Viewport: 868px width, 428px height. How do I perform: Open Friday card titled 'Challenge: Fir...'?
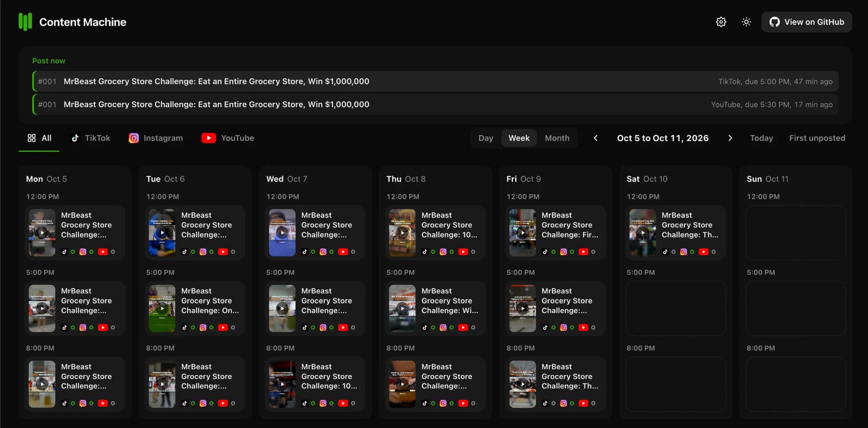click(556, 233)
